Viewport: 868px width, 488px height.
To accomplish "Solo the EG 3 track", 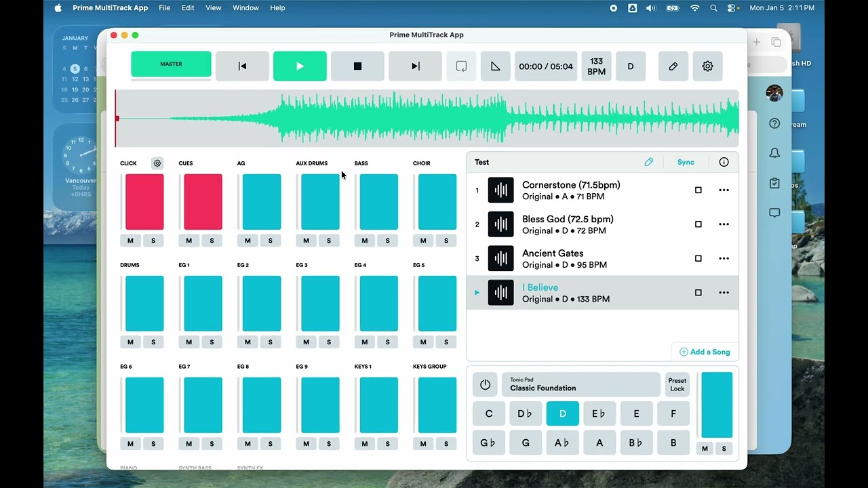I will click(x=329, y=342).
